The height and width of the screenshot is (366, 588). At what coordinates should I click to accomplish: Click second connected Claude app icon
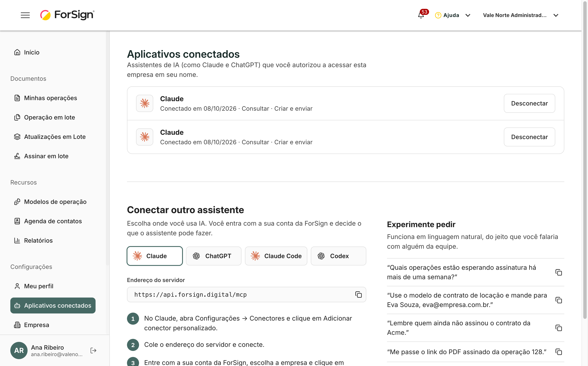point(145,137)
